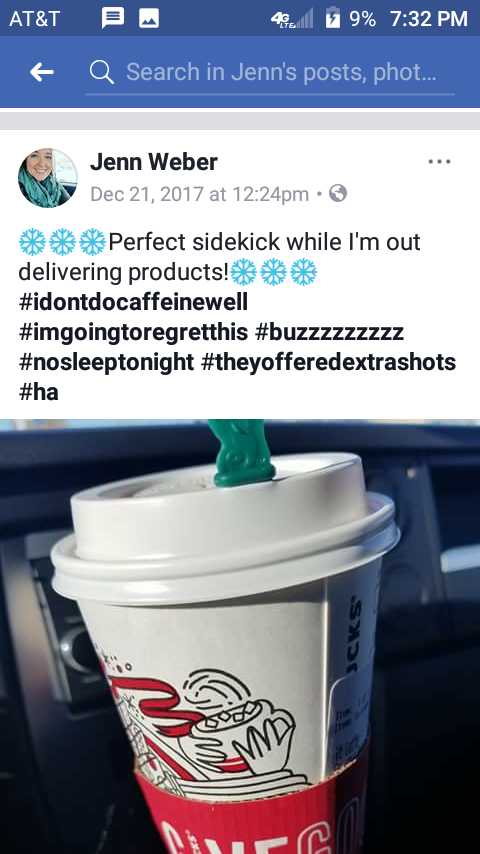Tap the search magnifier icon
This screenshot has height=854, width=480.
click(x=102, y=72)
